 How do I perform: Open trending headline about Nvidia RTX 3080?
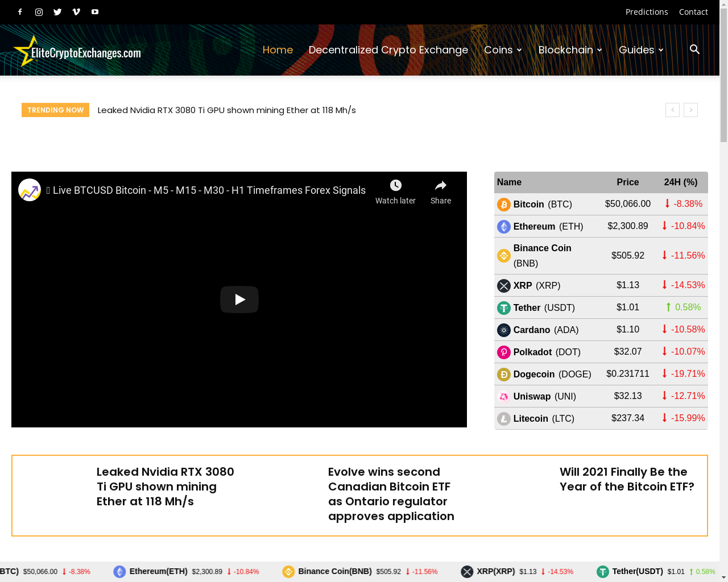226,110
